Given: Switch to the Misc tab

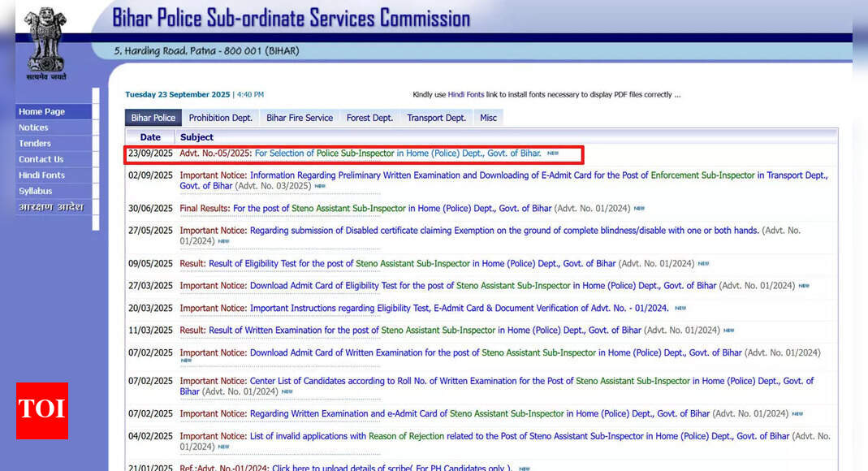Looking at the screenshot, I should (488, 117).
